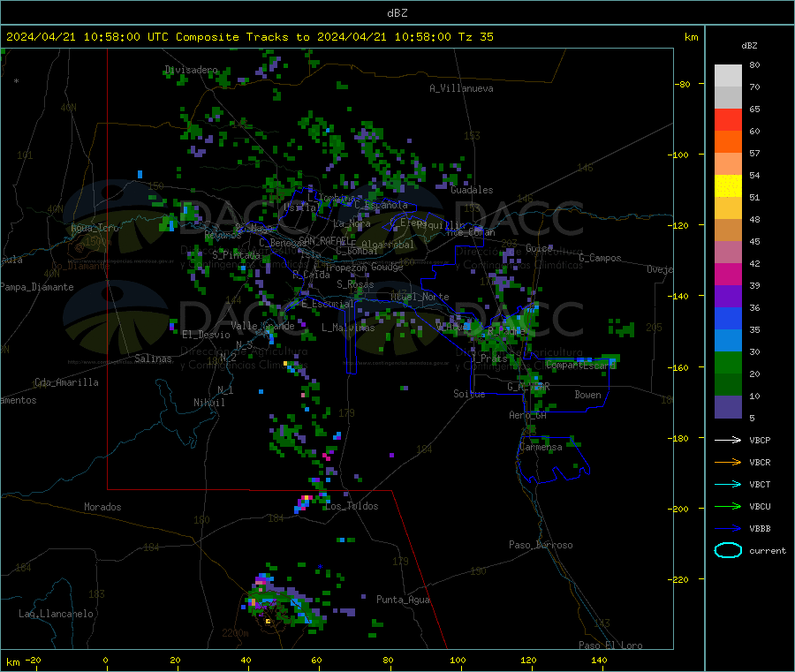
Task: Click the Paso_Barroso map label
Action: point(541,545)
